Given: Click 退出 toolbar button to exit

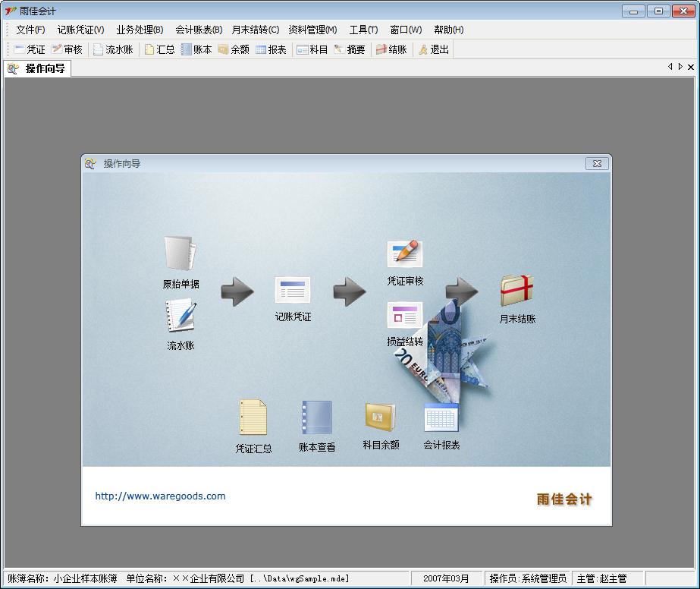Looking at the screenshot, I should pos(433,49).
